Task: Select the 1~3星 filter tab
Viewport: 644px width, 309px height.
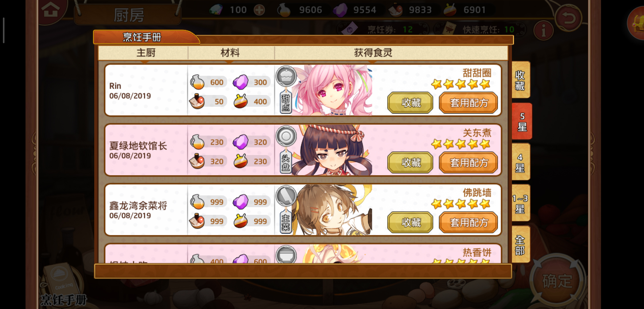Action: 521,203
